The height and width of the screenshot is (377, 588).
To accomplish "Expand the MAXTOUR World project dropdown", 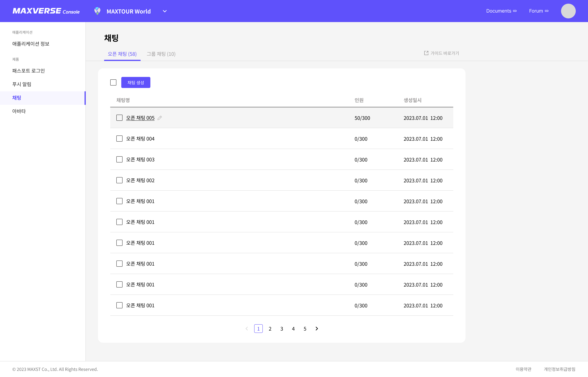I will [165, 11].
